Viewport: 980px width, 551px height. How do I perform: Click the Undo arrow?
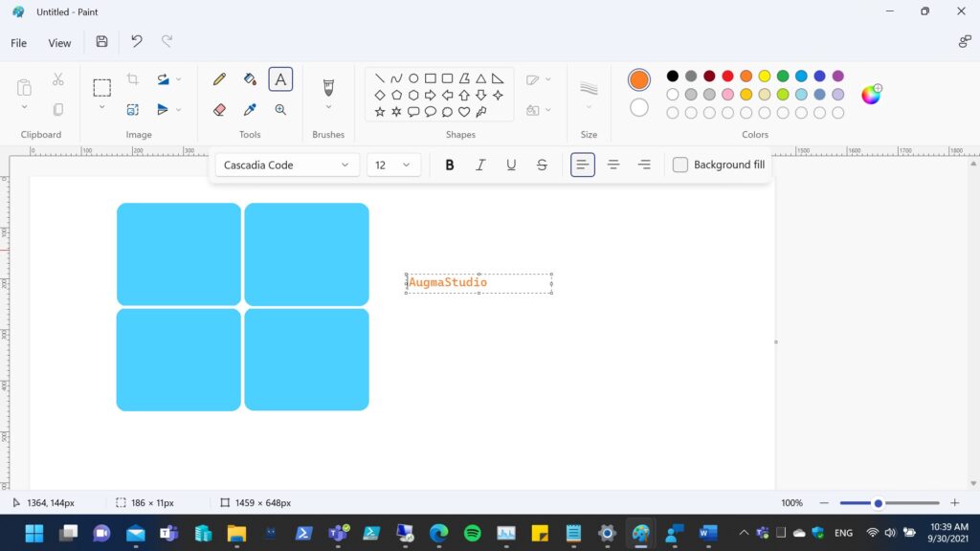point(137,42)
